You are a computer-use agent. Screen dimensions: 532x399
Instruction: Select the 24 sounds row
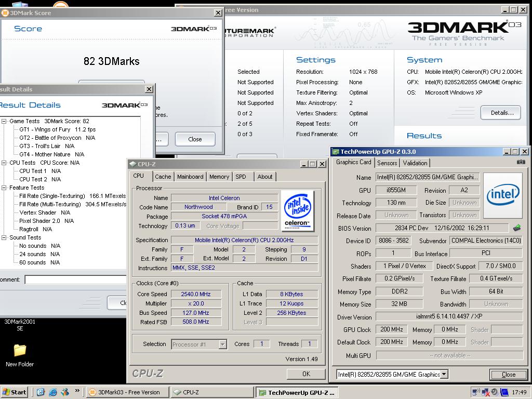click(39, 254)
